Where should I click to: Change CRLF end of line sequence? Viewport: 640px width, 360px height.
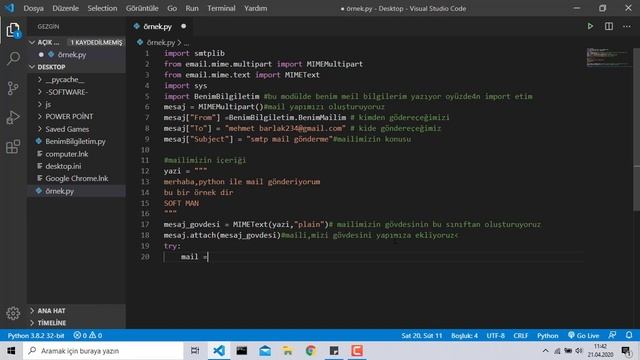tap(520, 336)
